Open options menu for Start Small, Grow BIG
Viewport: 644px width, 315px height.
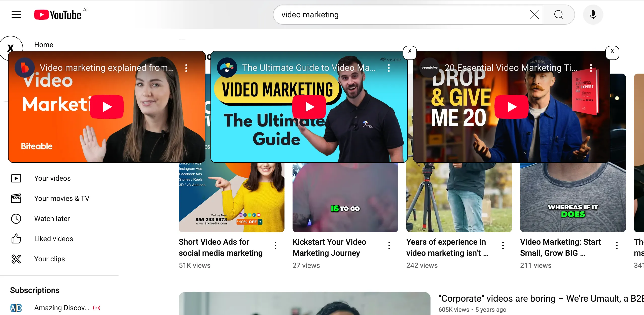(x=617, y=245)
